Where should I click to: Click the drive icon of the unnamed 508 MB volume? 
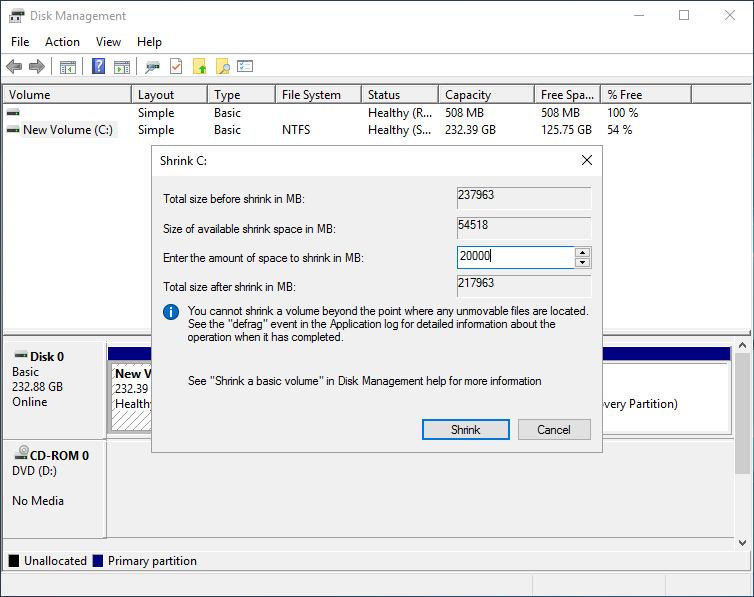[13, 112]
